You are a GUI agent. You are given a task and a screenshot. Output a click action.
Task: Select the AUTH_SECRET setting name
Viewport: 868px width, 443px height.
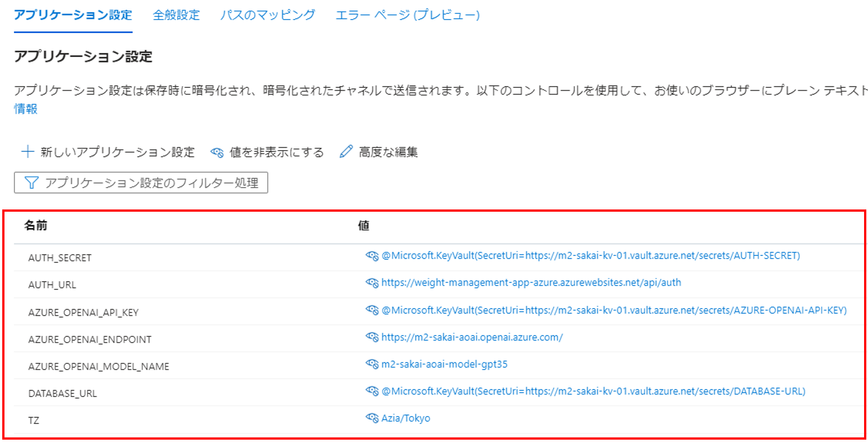[x=60, y=258]
